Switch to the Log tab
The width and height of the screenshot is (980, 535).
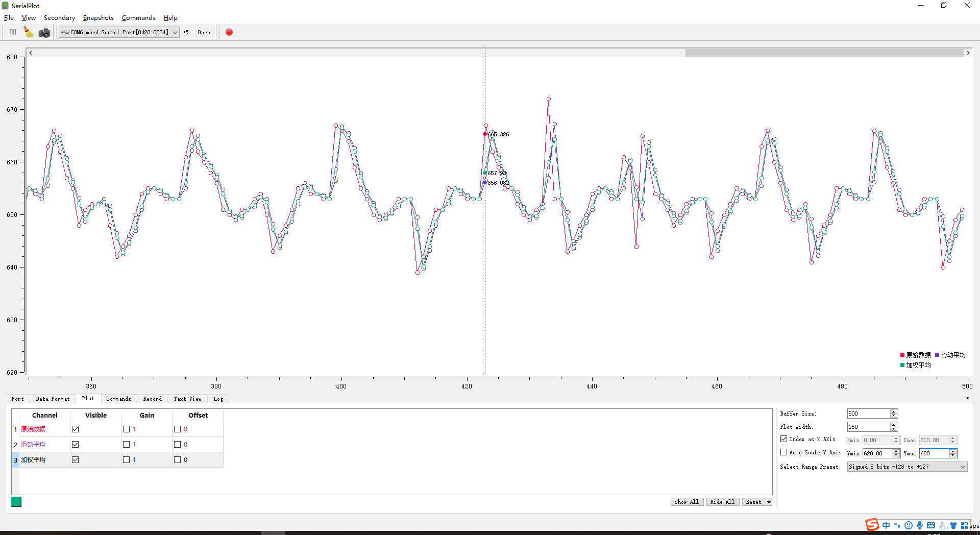218,399
